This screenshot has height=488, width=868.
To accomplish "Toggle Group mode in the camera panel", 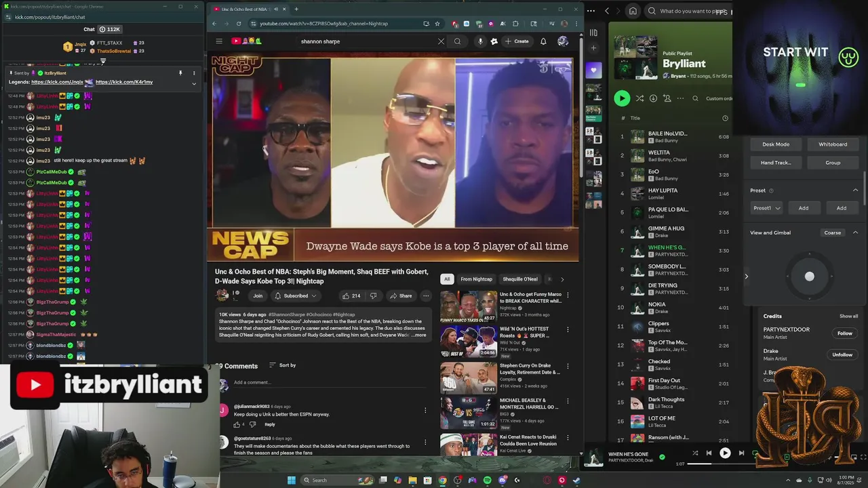I will (833, 163).
